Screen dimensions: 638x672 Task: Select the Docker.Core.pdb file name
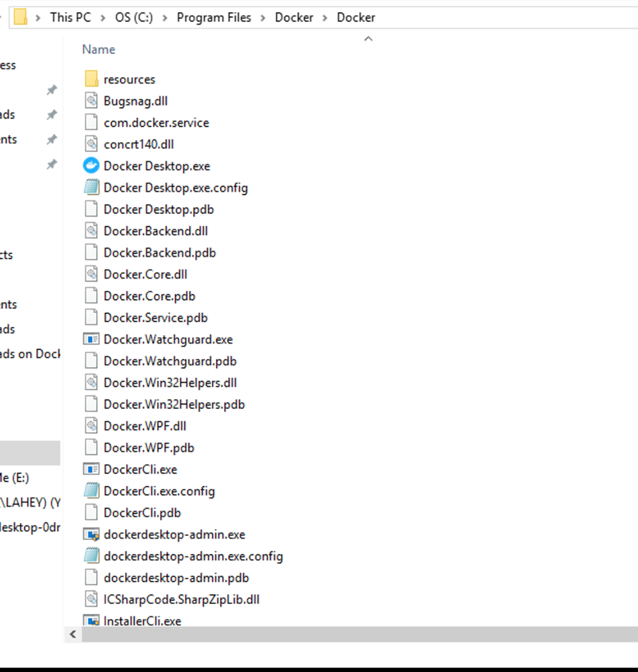[149, 296]
